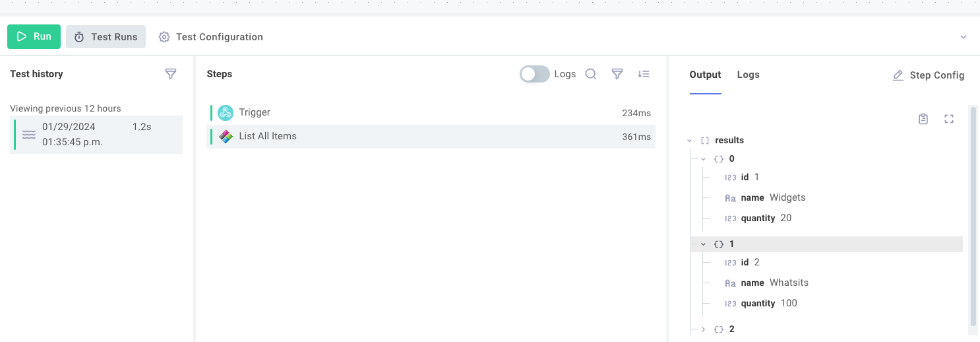Open Step Config
Screen dimensions: 980x342
click(x=929, y=75)
